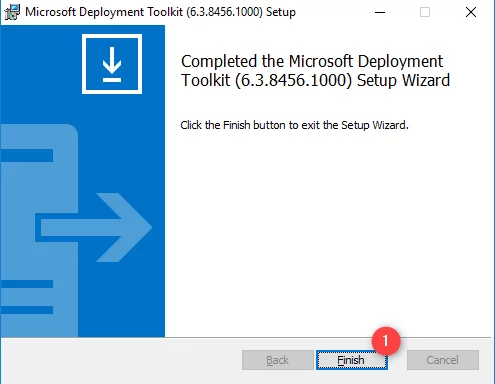The width and height of the screenshot is (495, 384).
Task: Click the exit instruction sentence below the heading
Action: pos(294,125)
